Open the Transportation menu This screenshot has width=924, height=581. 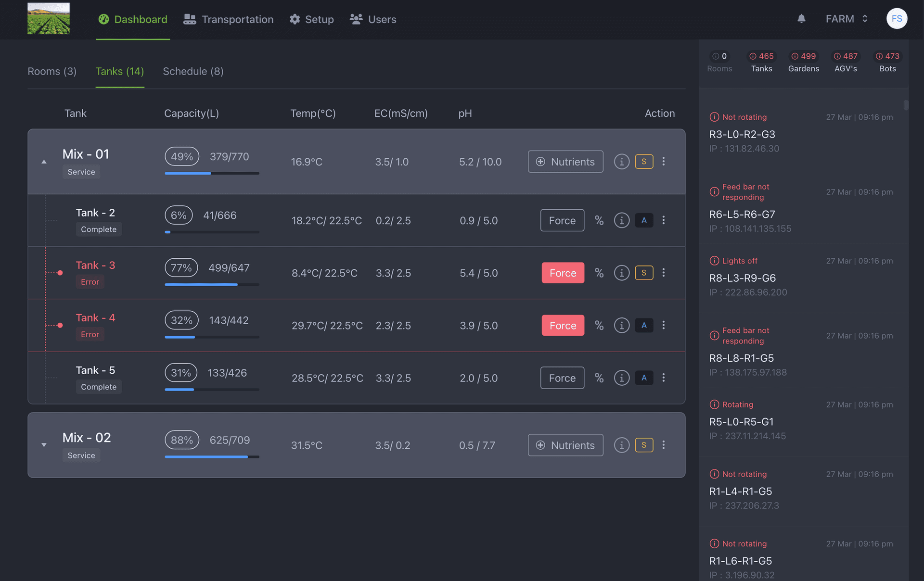(x=229, y=19)
